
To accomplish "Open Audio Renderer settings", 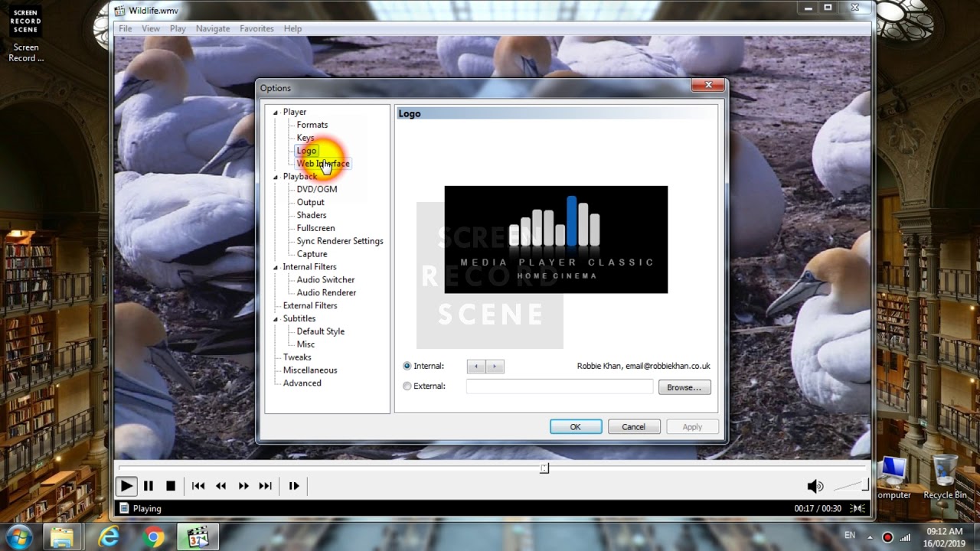I will point(326,292).
